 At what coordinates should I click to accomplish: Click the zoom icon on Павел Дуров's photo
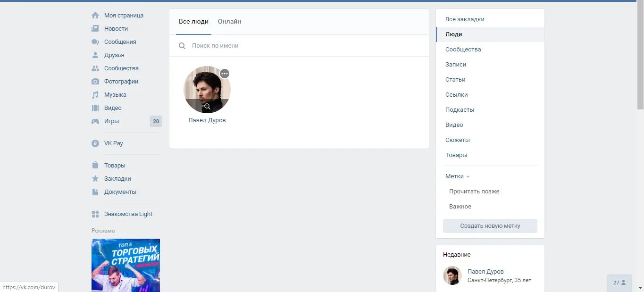point(207,106)
